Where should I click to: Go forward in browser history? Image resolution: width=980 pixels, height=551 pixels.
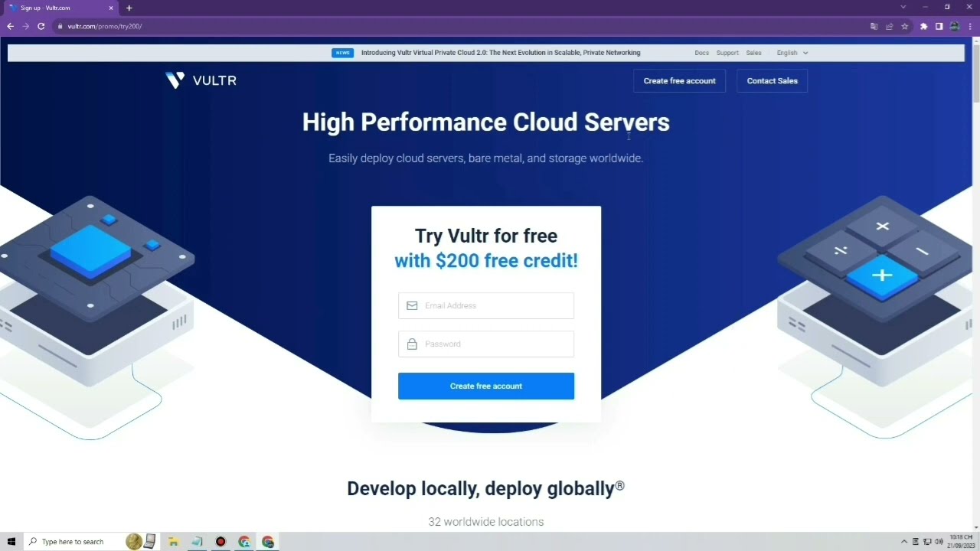[x=25, y=26]
